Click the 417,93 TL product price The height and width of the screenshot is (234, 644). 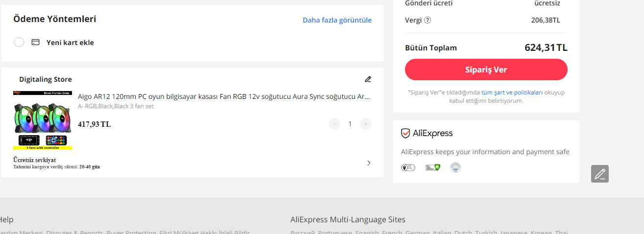point(95,124)
